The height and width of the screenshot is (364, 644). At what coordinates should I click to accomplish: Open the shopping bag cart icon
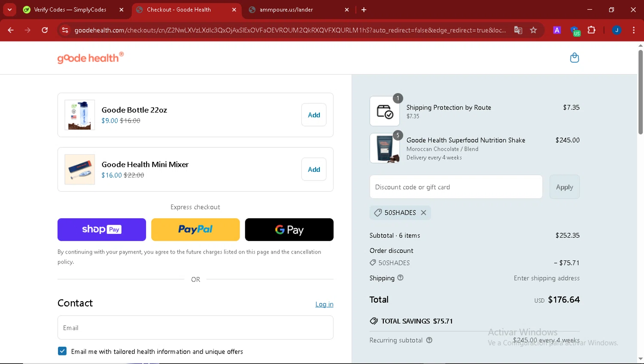pos(574,58)
